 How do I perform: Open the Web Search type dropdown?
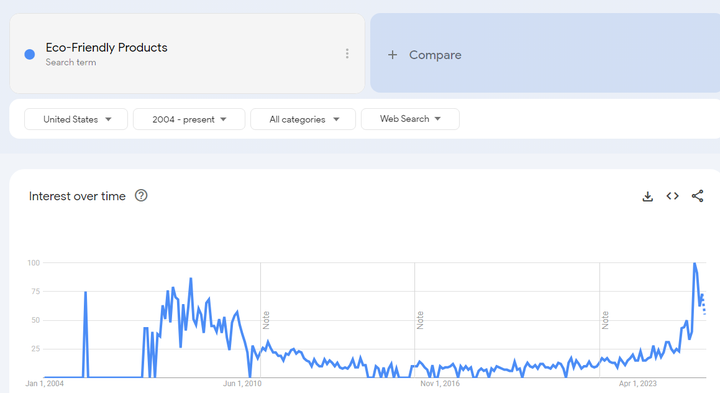(410, 119)
